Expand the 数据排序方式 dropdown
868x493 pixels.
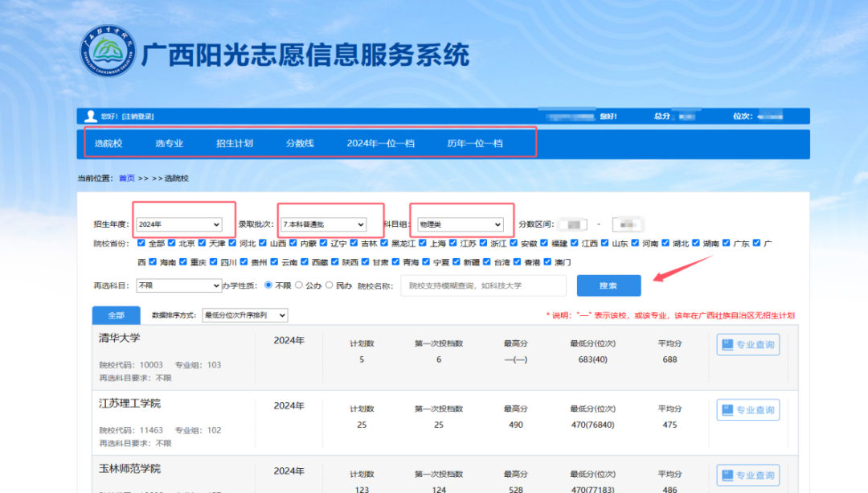coord(244,316)
